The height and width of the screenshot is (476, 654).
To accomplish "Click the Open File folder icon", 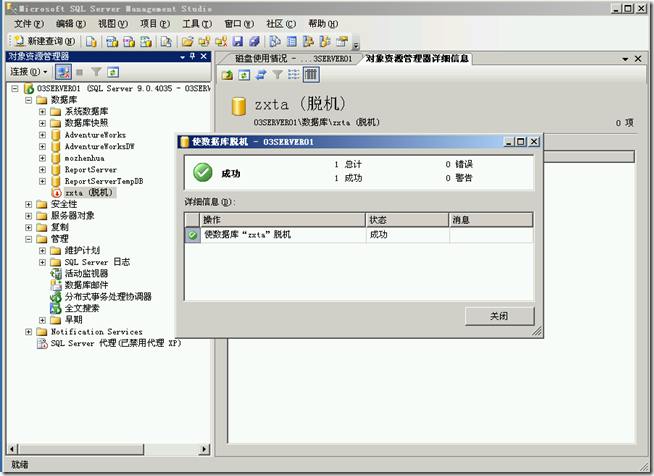I will 187,41.
